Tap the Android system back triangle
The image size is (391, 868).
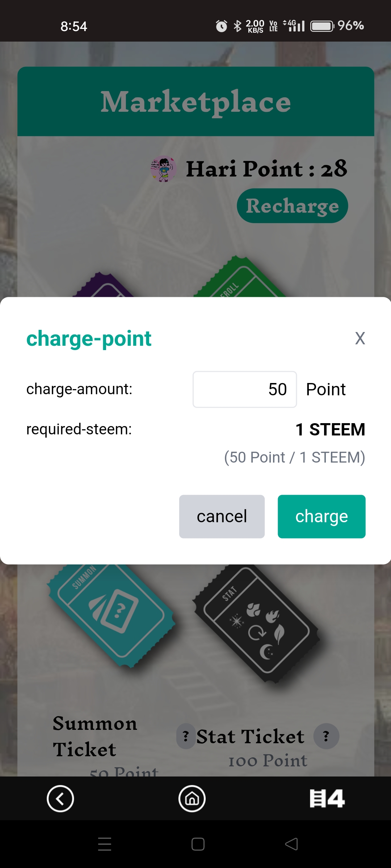(x=291, y=844)
